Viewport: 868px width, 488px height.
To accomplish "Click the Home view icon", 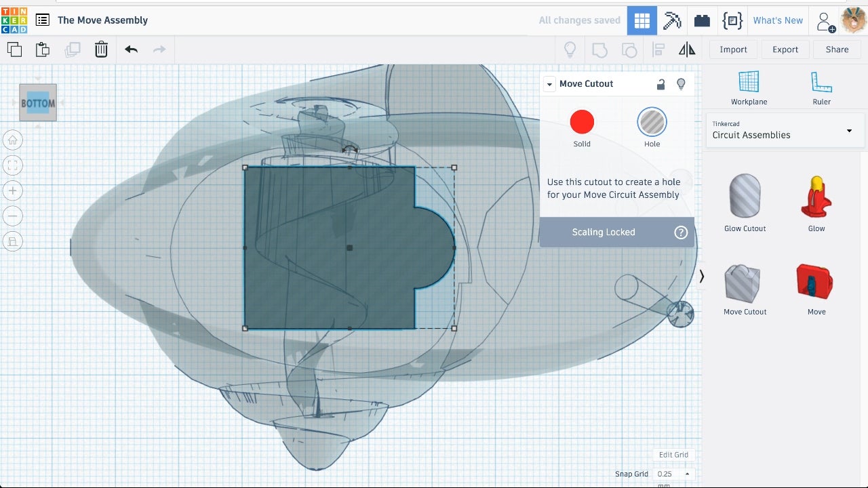I will [13, 140].
